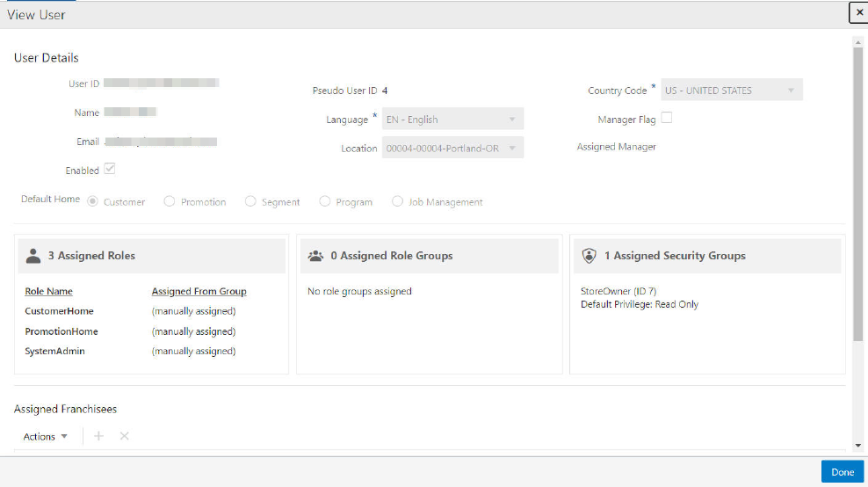The width and height of the screenshot is (868, 487).
Task: Click the add franchisee plus icon
Action: pos(98,436)
